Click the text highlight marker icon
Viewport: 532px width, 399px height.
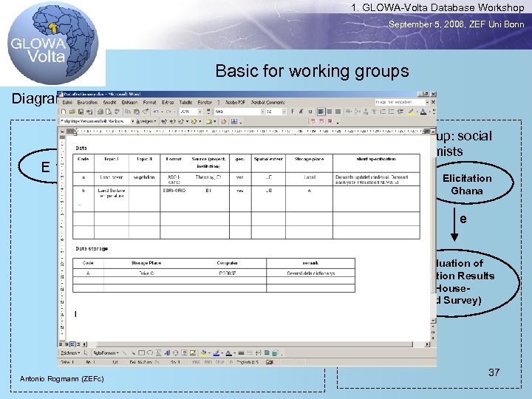click(x=411, y=112)
